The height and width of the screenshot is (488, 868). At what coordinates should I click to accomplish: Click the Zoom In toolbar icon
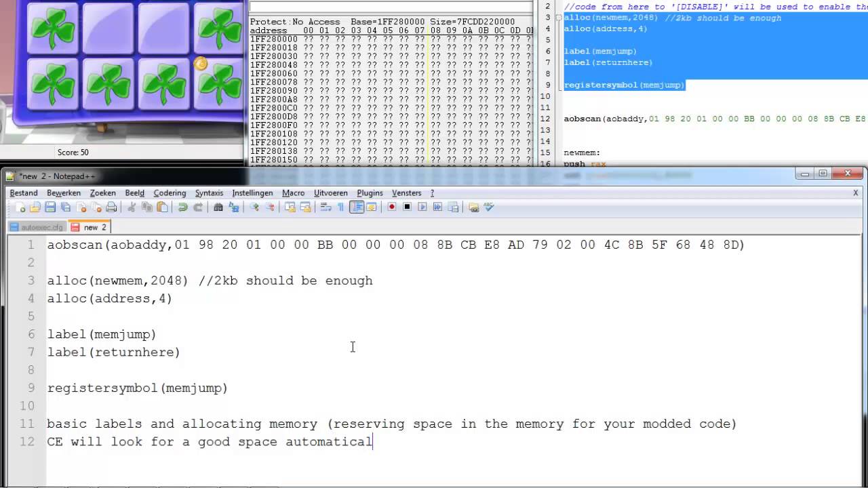254,207
